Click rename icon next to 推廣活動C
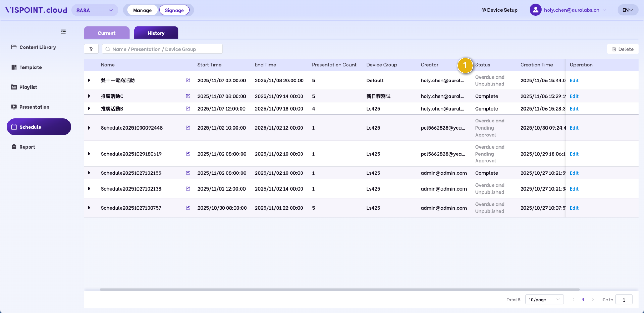This screenshot has height=313, width=644. (188, 96)
